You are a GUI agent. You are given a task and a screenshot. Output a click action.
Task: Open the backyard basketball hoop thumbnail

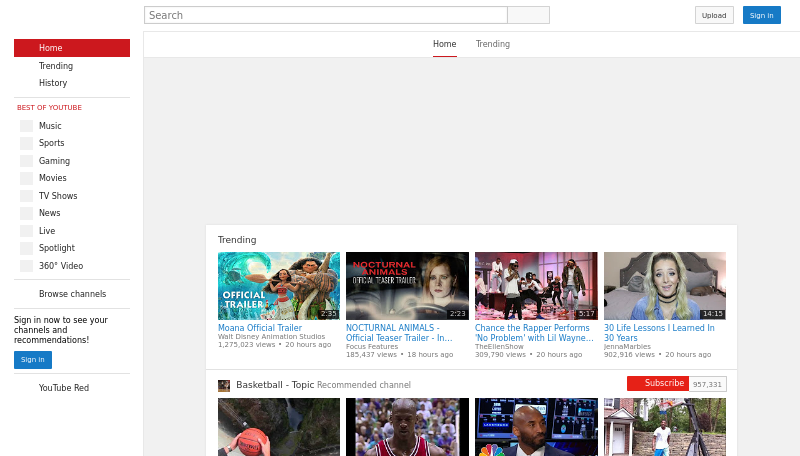click(x=665, y=427)
